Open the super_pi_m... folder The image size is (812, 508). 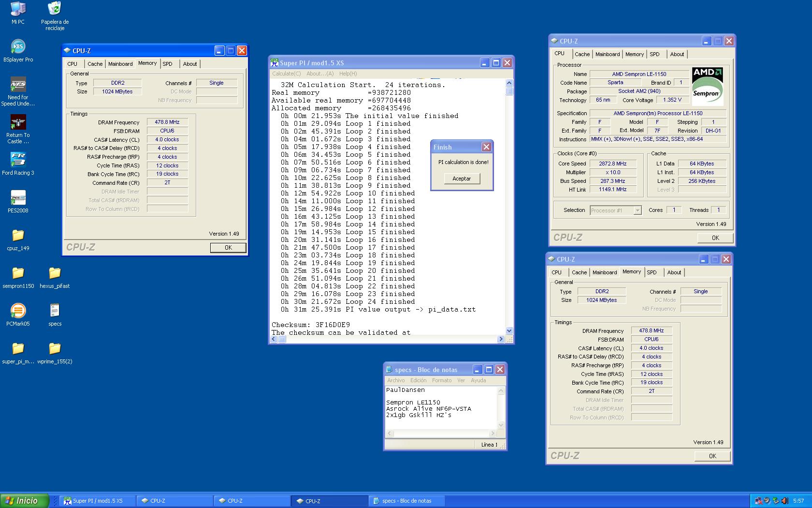(18, 353)
